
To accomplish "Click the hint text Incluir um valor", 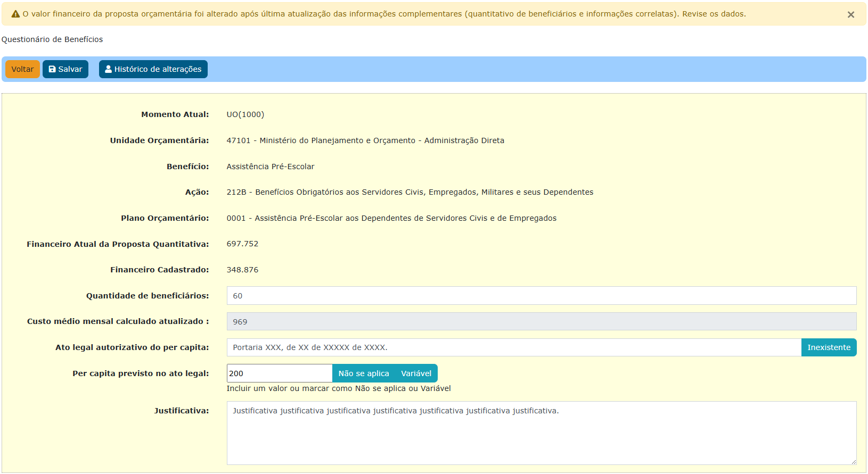I will pos(339,388).
